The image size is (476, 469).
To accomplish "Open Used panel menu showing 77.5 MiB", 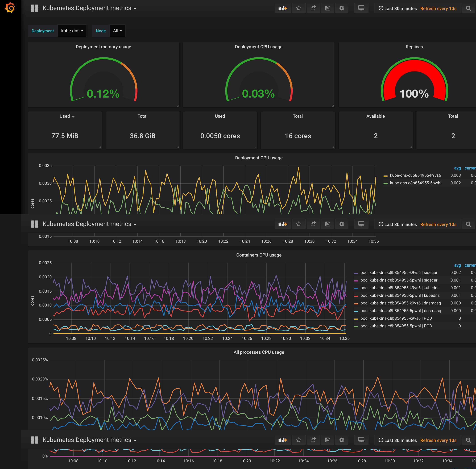I will (x=67, y=116).
